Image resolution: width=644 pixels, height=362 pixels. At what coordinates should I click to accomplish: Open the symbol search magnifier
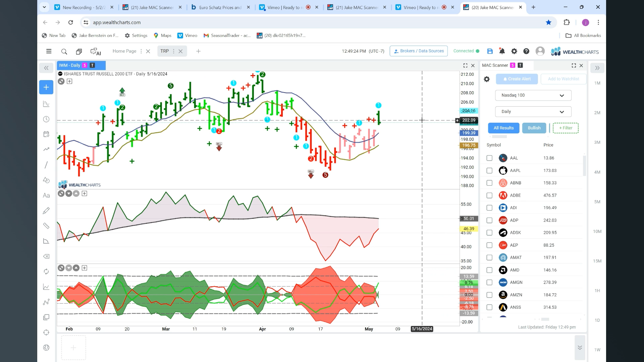point(64,51)
